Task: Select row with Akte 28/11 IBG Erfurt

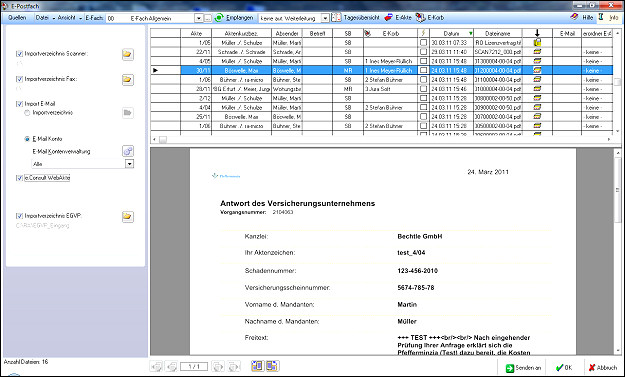Action: click(381, 89)
